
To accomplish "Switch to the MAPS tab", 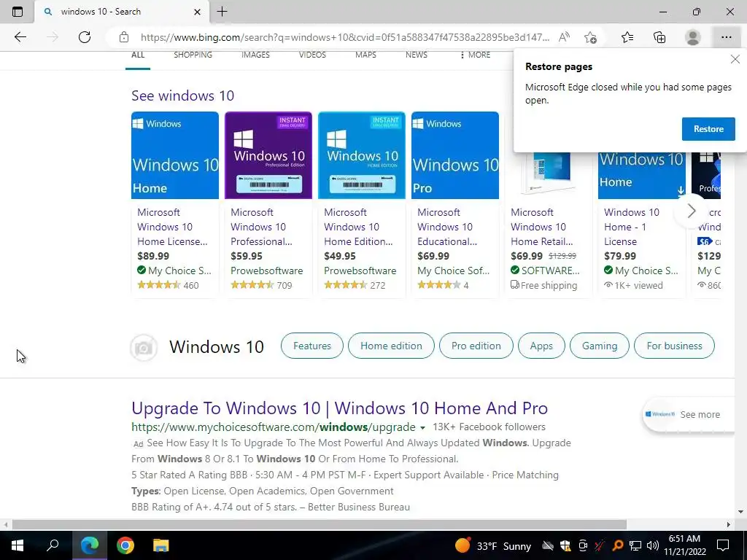I will 365,55.
